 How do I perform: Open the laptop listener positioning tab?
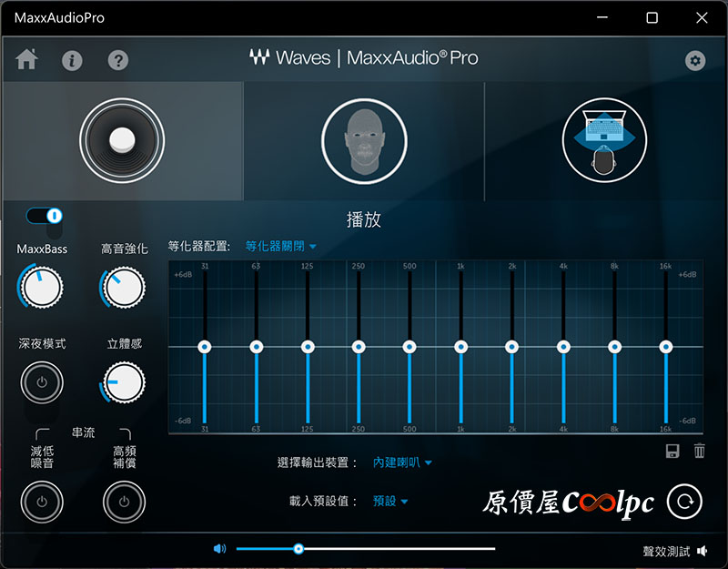604,140
